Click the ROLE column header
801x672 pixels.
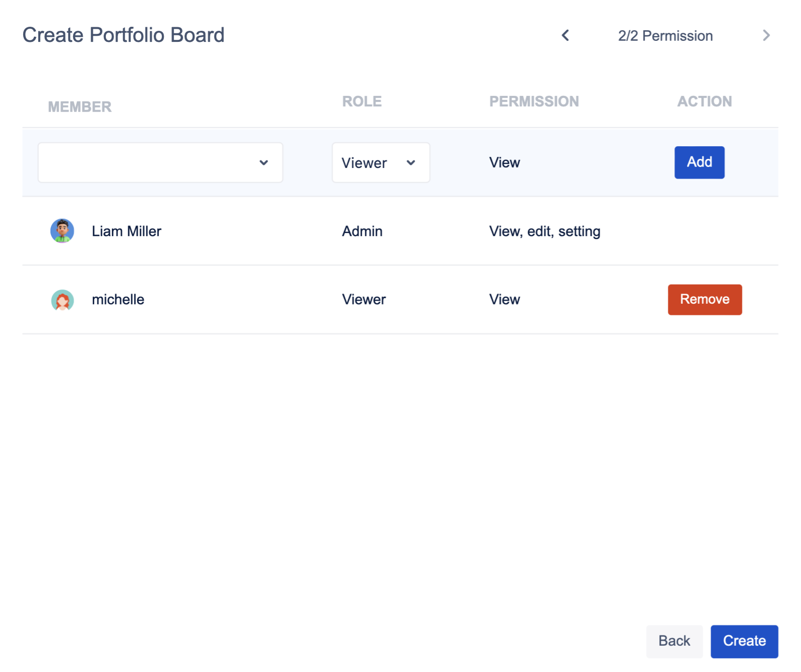(362, 101)
